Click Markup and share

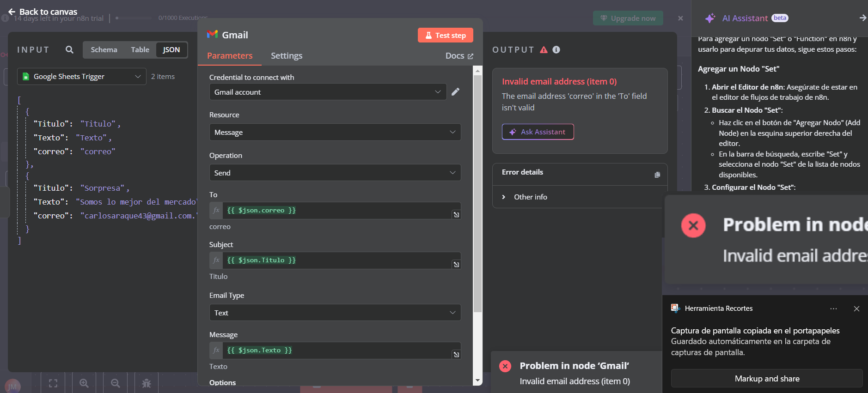tap(767, 379)
